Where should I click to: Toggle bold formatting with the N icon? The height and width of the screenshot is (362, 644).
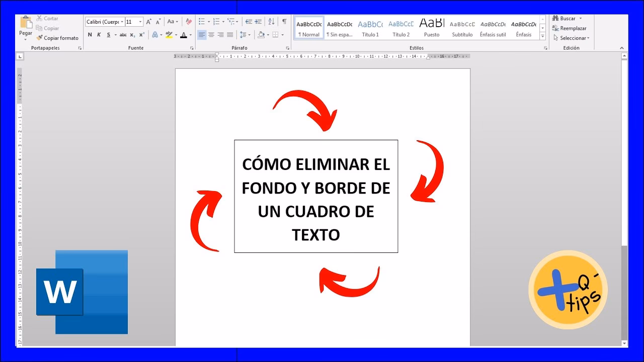tap(90, 35)
